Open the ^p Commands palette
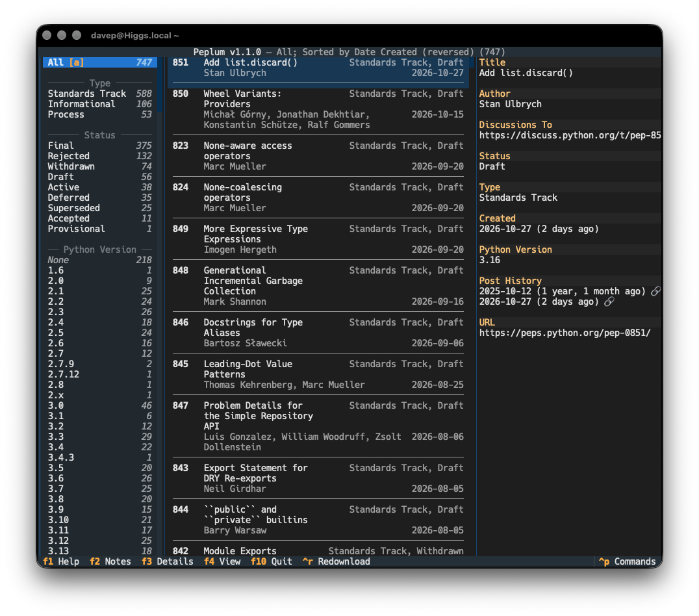 628,561
